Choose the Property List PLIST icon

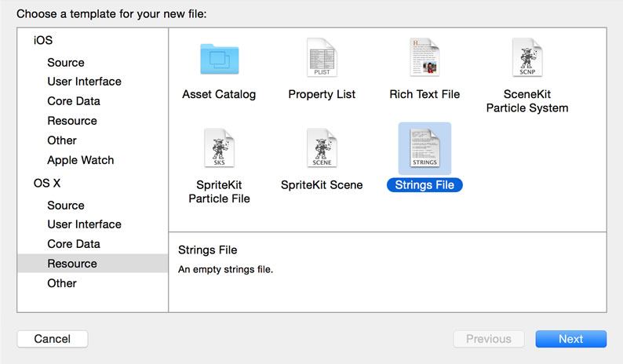point(322,57)
